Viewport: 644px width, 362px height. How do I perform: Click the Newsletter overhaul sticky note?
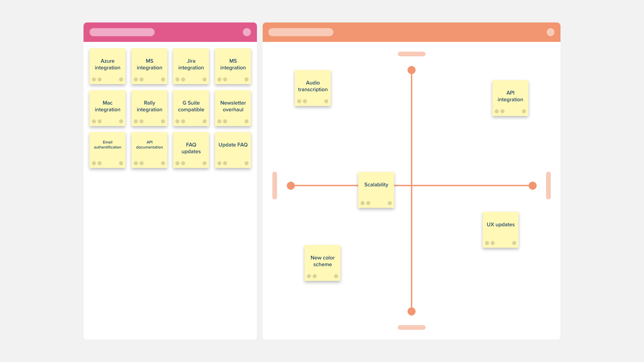point(233,108)
